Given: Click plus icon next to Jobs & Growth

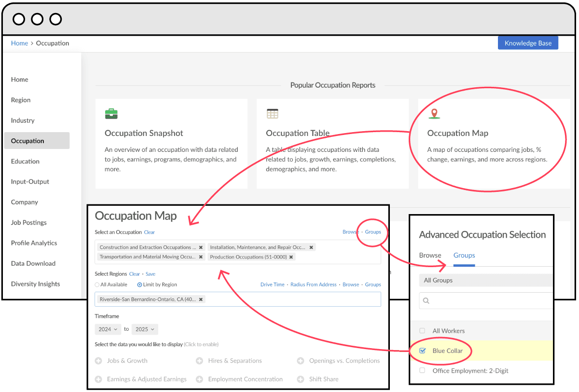Looking at the screenshot, I should pyautogui.click(x=98, y=361).
